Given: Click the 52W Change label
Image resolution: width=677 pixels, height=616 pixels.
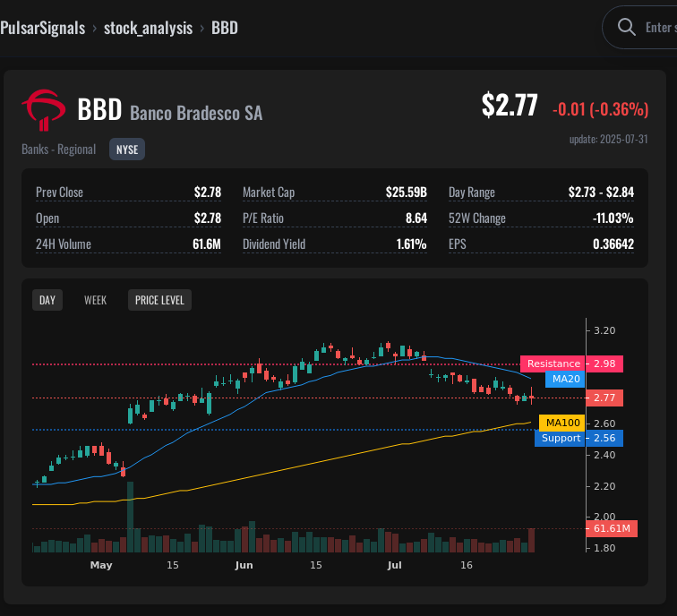Looking at the screenshot, I should pos(477,218).
